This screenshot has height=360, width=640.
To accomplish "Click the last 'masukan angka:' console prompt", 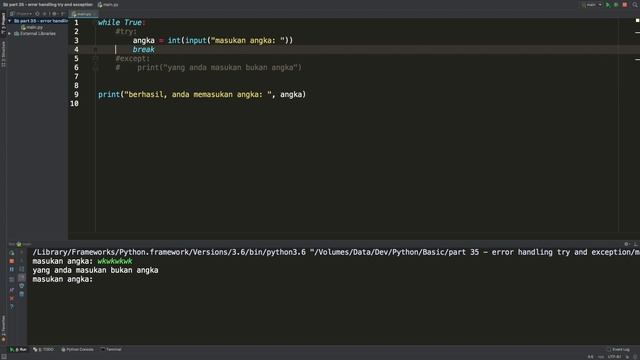I will pyautogui.click(x=63, y=279).
